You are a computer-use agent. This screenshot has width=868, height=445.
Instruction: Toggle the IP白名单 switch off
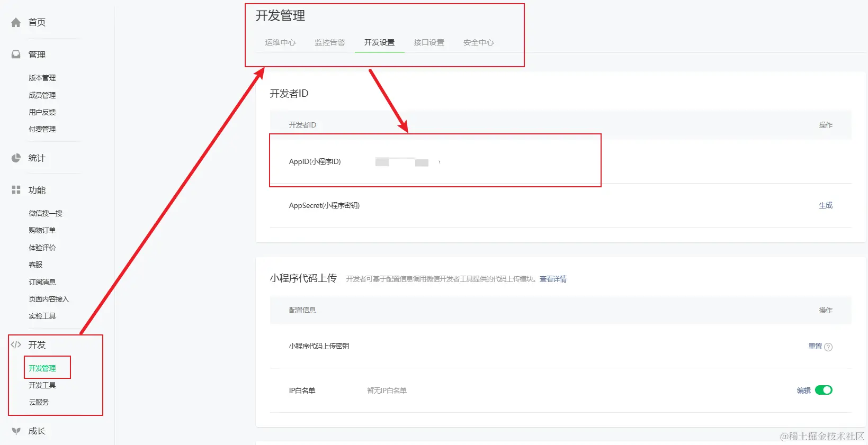pyautogui.click(x=824, y=390)
